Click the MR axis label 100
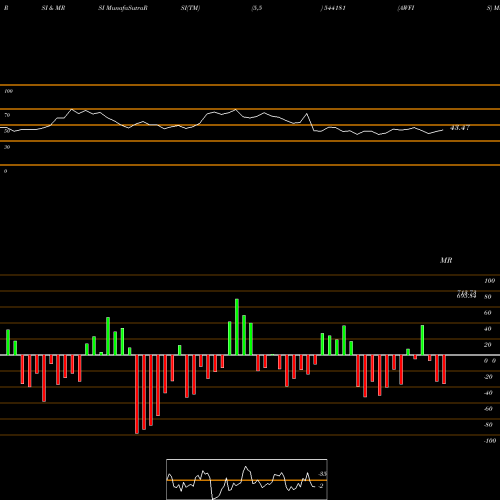The height and width of the screenshot is (500, 500). tap(489, 281)
